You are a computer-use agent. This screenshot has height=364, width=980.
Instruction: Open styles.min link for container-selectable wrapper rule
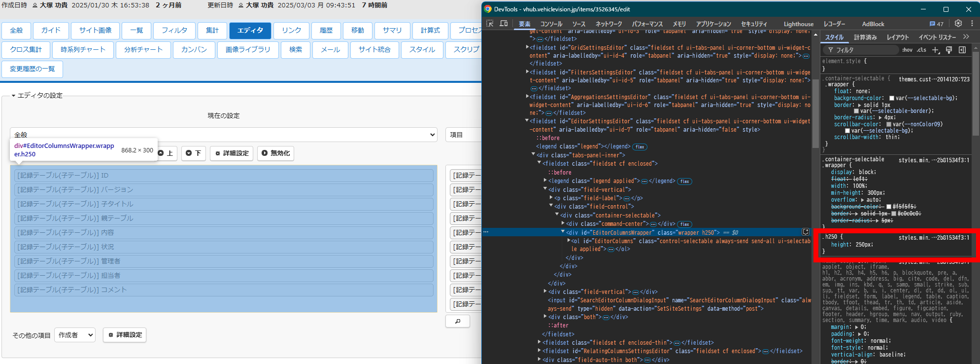coord(934,160)
